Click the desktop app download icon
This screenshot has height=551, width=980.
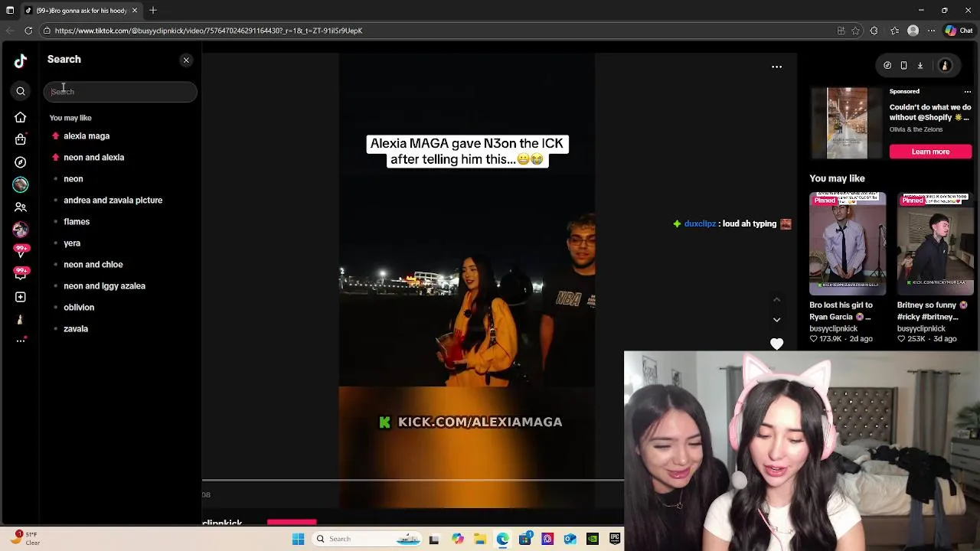tap(920, 66)
